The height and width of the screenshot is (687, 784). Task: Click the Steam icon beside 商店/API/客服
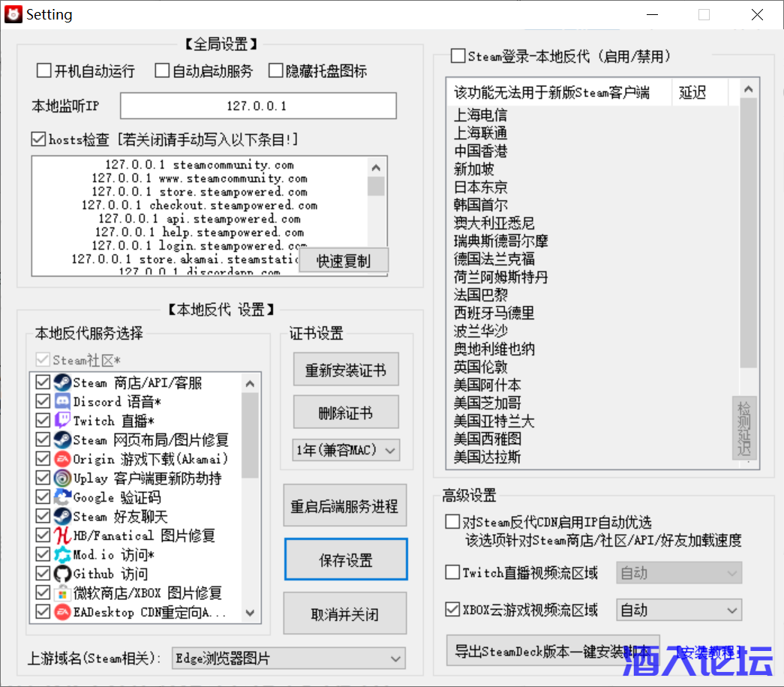tap(62, 382)
